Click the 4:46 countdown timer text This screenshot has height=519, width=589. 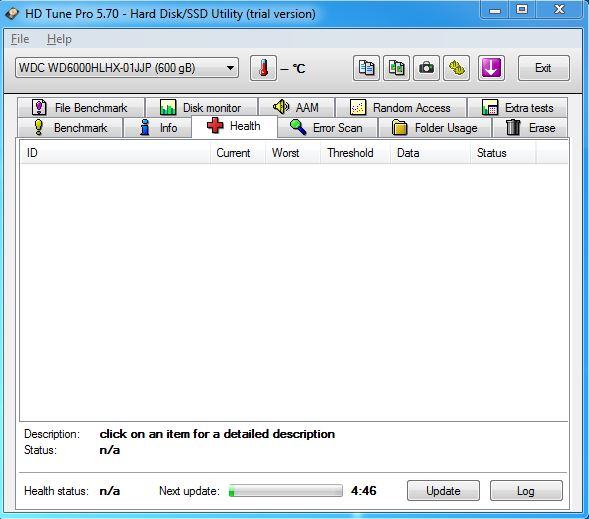pyautogui.click(x=364, y=490)
